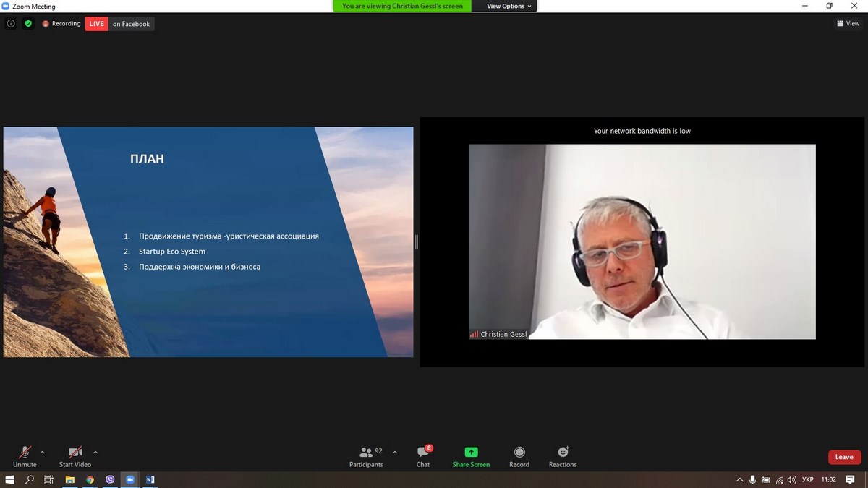Open the View layout menu

848,24
